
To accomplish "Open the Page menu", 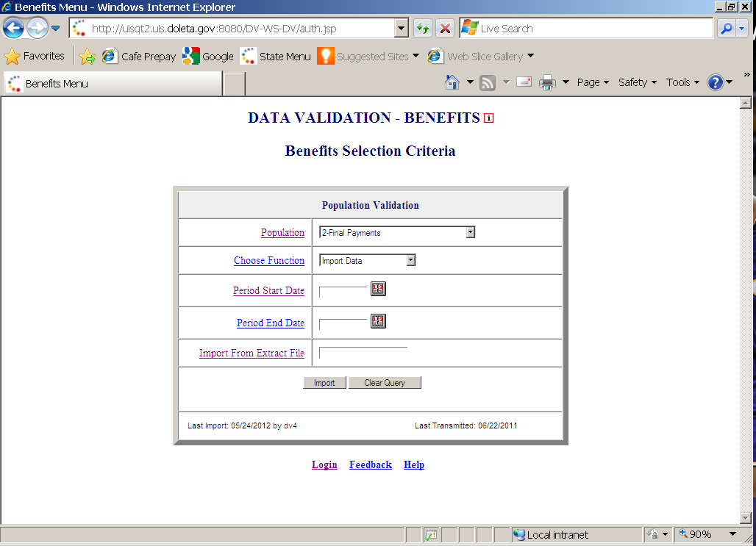I will 593,82.
